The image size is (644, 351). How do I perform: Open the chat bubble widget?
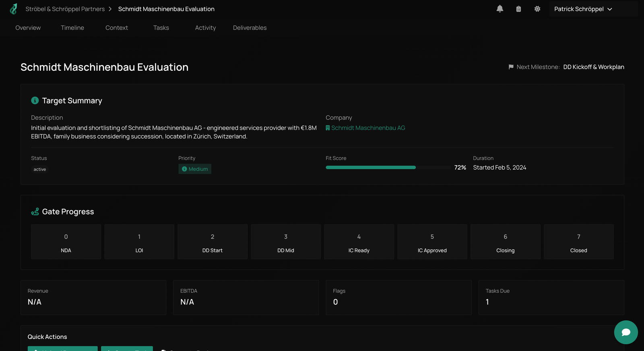click(626, 332)
